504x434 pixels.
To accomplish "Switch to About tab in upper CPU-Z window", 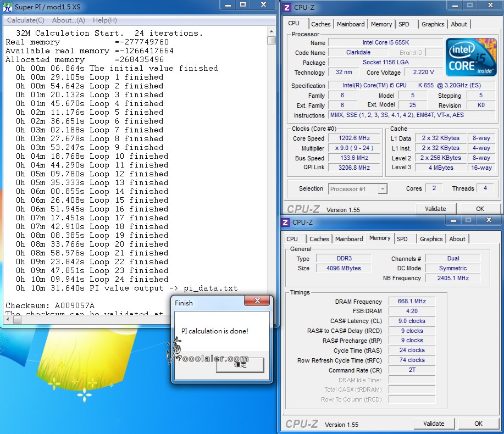I will (x=459, y=24).
